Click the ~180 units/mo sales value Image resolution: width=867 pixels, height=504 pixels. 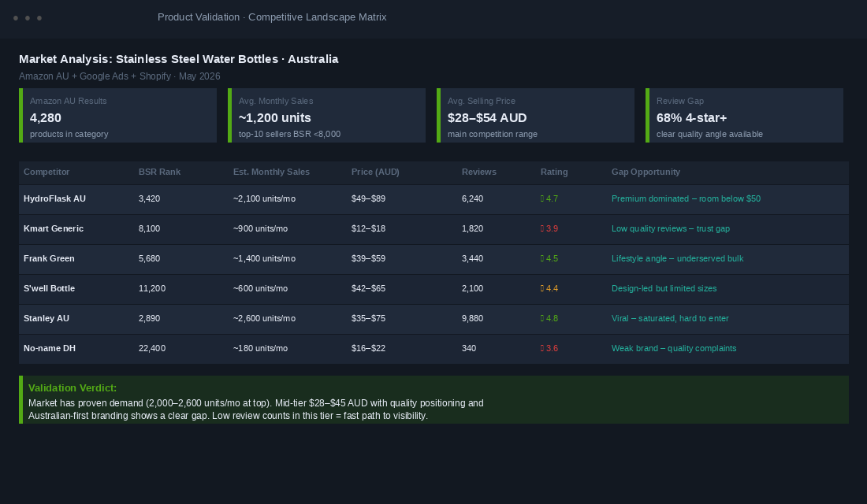pos(260,347)
